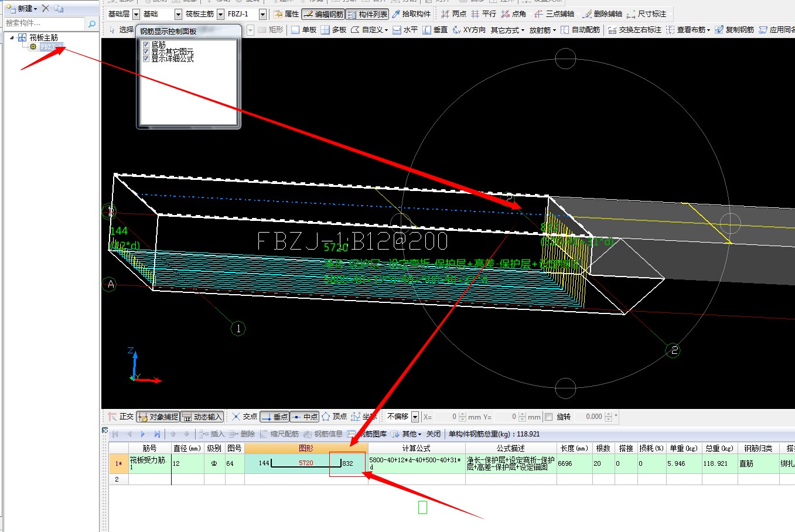Select XY方向 layout option
Image resolution: width=795 pixels, height=532 pixels.
(x=469, y=29)
